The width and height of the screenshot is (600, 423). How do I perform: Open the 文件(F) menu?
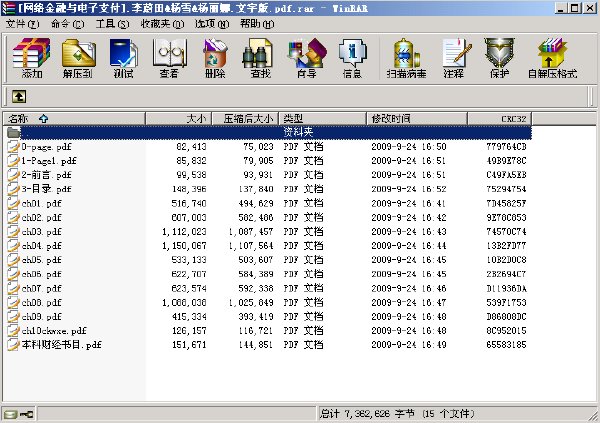pos(23,24)
